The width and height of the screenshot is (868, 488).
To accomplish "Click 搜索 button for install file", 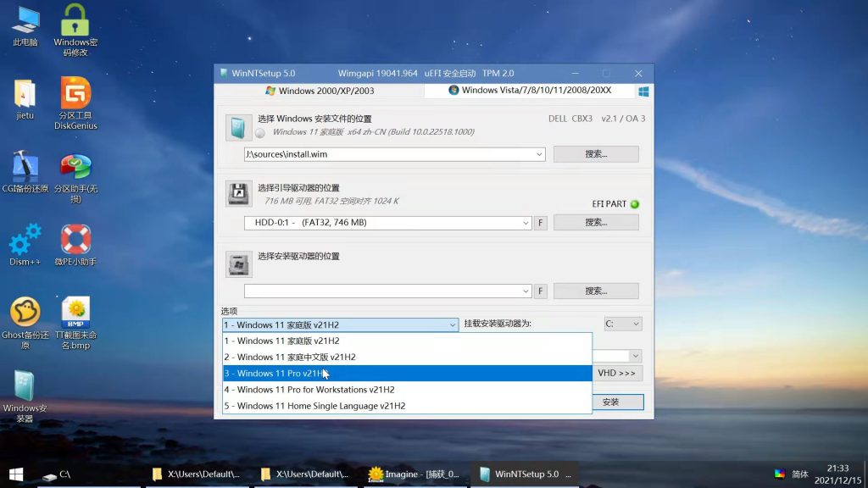I will coord(596,154).
